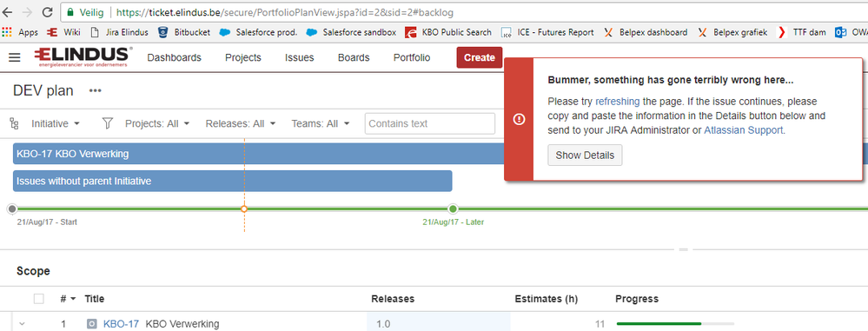Open the Atlassian Support link
This screenshot has width=868, height=331.
tap(744, 130)
